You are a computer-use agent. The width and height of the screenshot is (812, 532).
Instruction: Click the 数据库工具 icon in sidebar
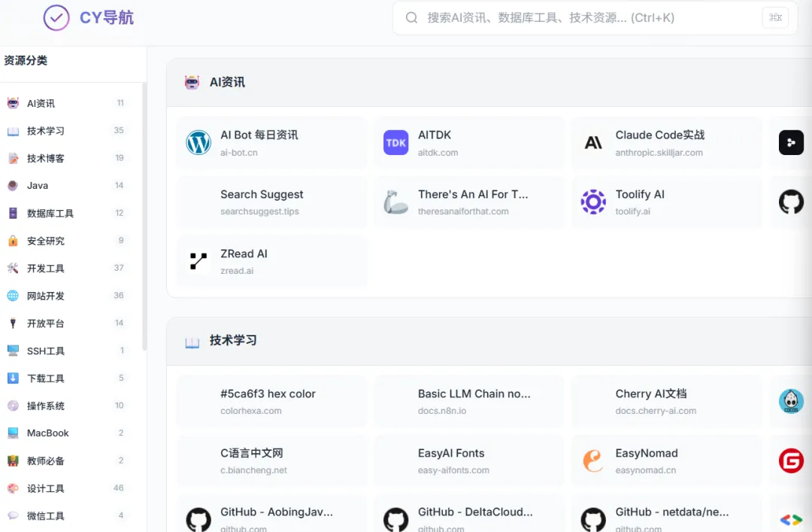click(13, 213)
